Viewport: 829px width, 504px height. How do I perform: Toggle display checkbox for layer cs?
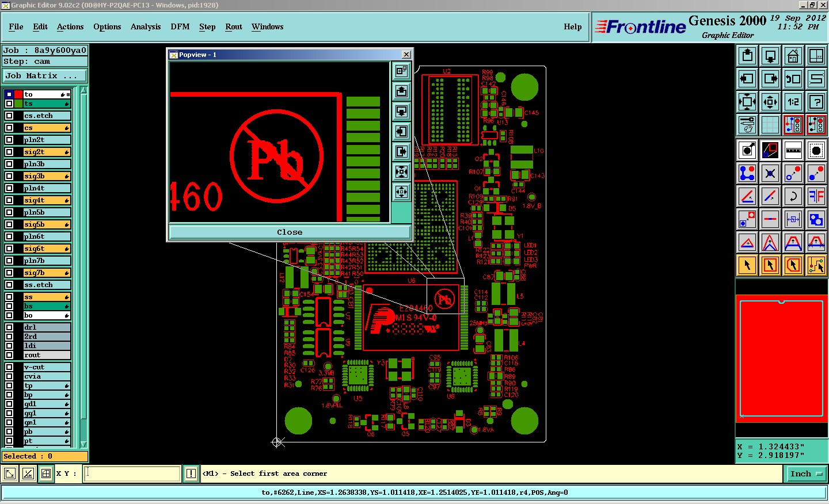tap(9, 128)
